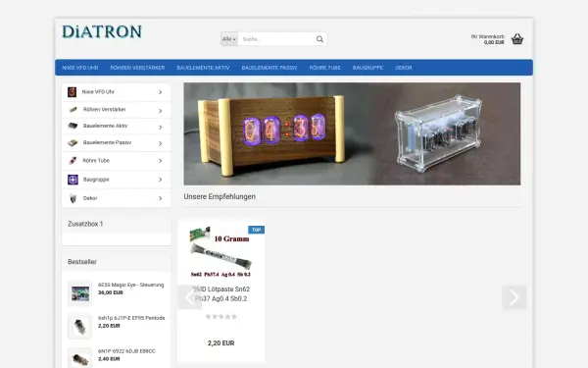588x368 pixels.
Task: Click the search text field
Action: coord(276,39)
